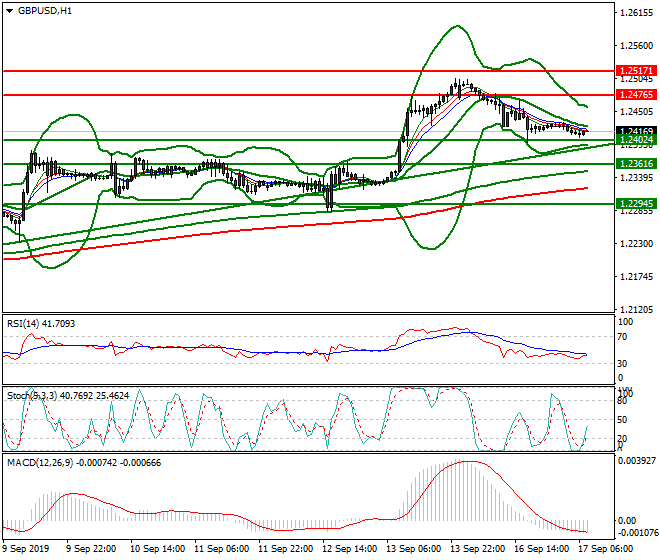
Task: Click the 1.21745 price axis value
Action: 637,277
